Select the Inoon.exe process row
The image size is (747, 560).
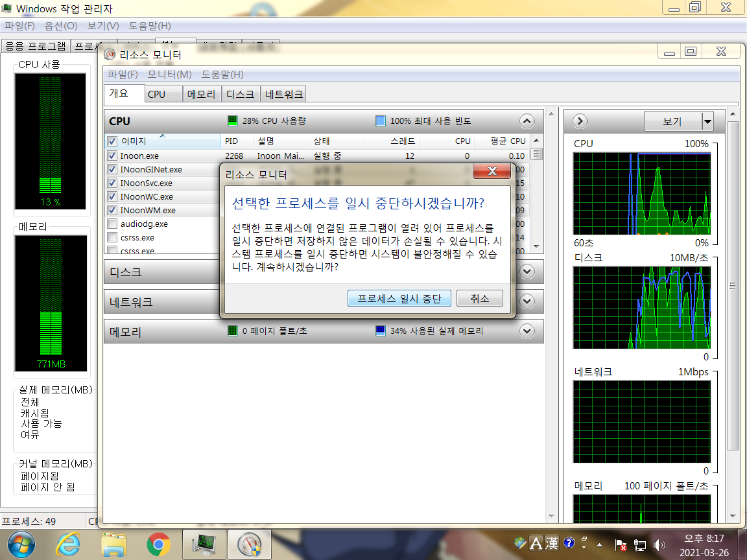click(317, 156)
